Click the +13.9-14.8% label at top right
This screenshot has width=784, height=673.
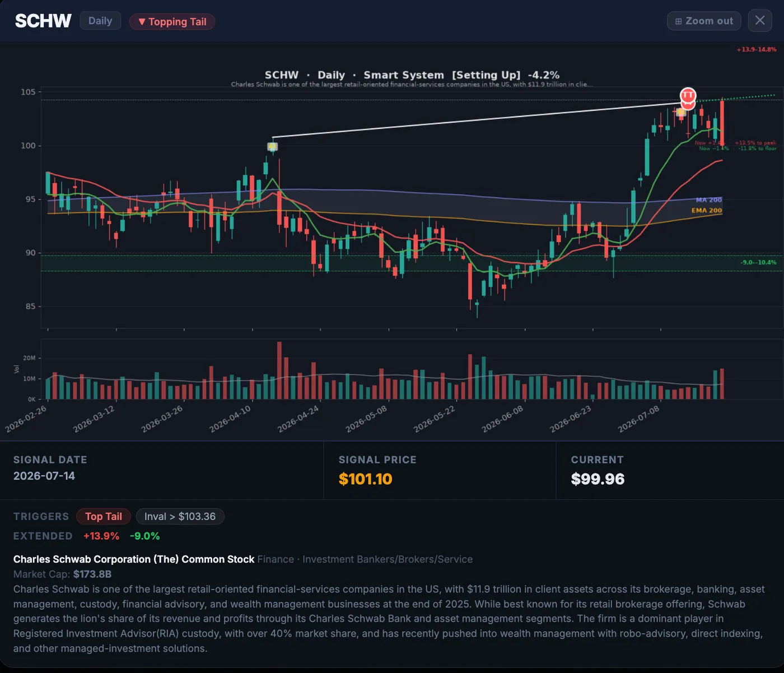click(757, 50)
